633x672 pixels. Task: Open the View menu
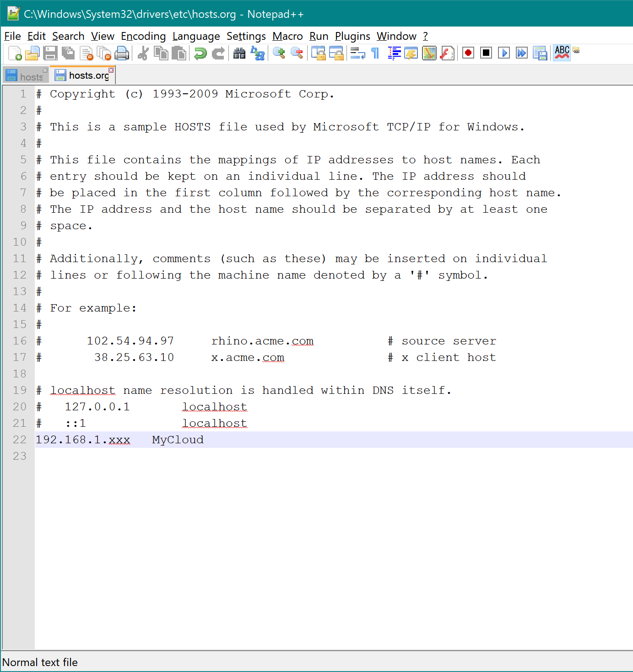pos(103,36)
